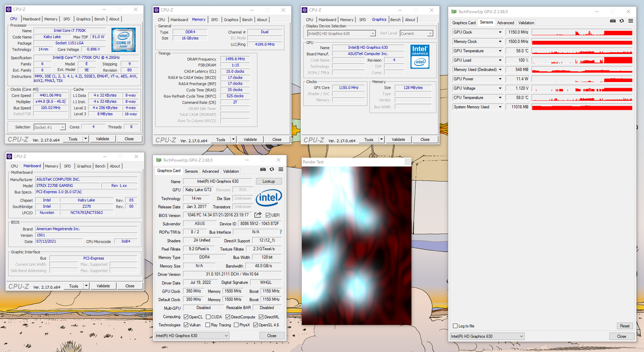Viewport: 644px width, 352px height.
Task: Open the Perf Level dropdown in CPU-Z Graphics
Action: point(416,33)
